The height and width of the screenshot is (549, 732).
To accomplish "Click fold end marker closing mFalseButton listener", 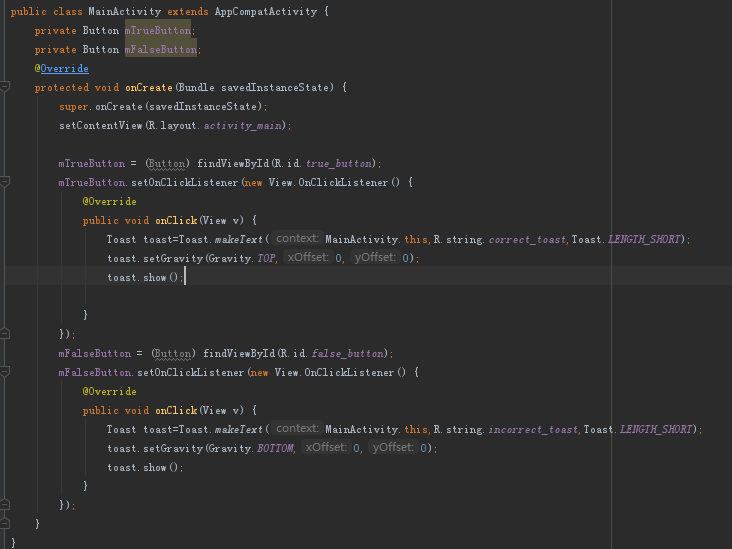I will tap(5, 504).
